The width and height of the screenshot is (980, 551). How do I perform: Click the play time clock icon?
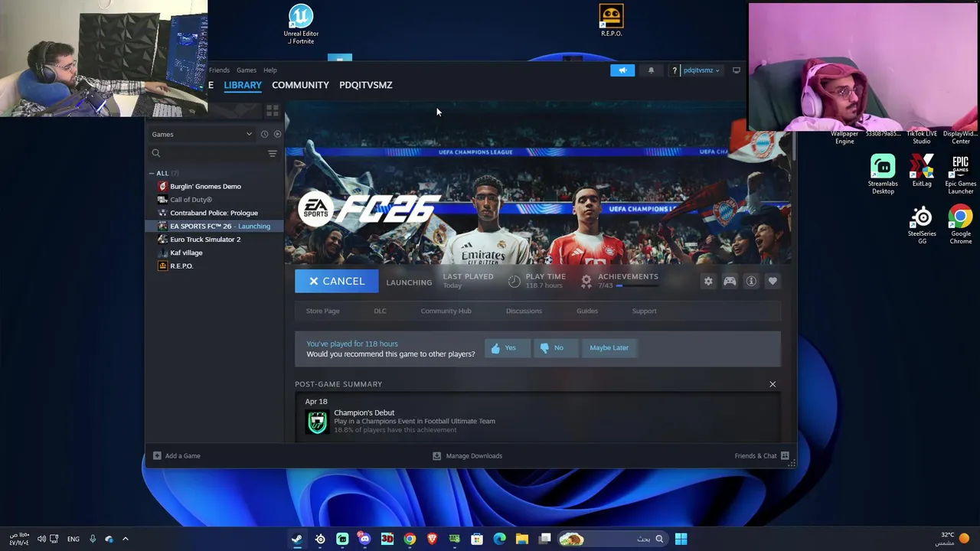pyautogui.click(x=514, y=282)
